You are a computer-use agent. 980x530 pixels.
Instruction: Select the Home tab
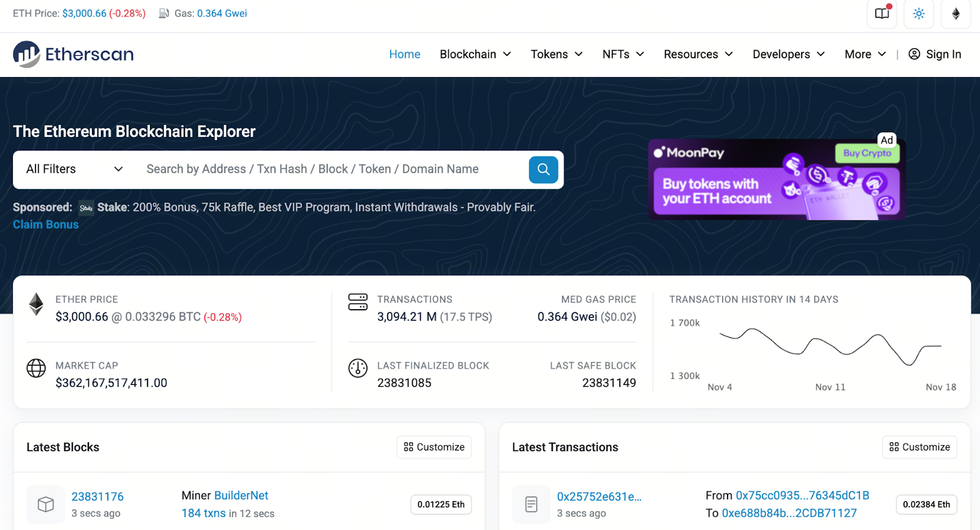pos(404,54)
